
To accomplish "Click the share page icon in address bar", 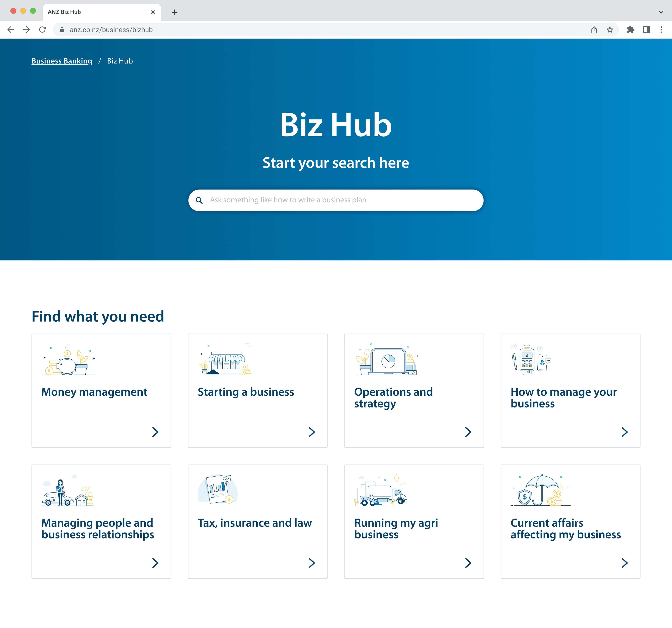I will [594, 30].
